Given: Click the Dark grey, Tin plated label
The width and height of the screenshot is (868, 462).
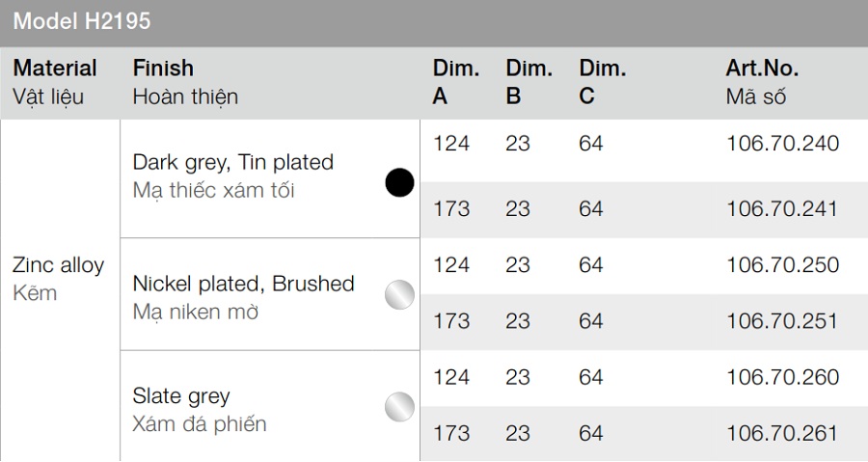Looking at the screenshot, I should [232, 162].
